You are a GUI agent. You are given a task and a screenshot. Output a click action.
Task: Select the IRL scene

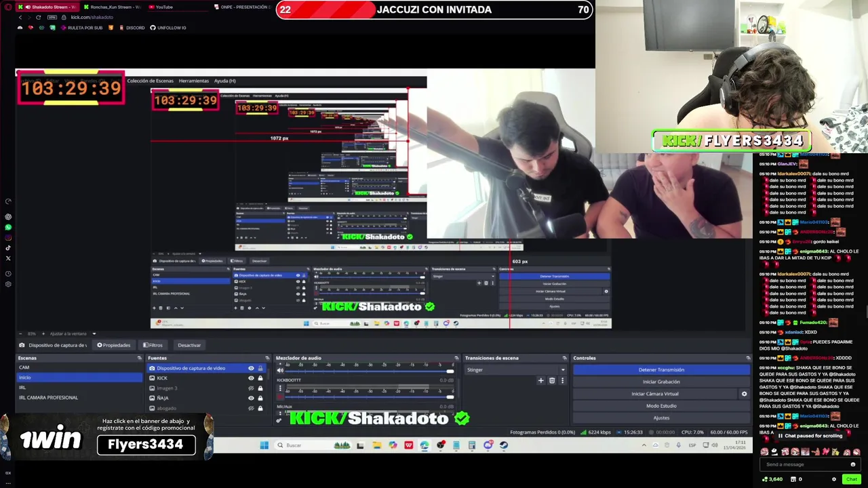pyautogui.click(x=79, y=388)
